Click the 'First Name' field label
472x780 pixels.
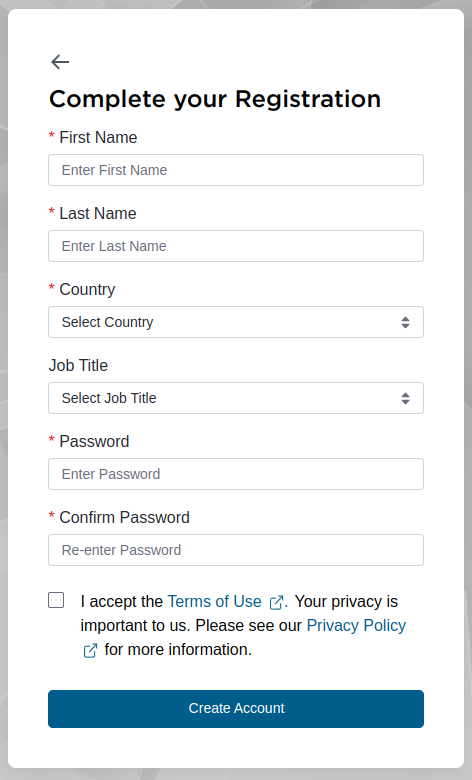(98, 137)
